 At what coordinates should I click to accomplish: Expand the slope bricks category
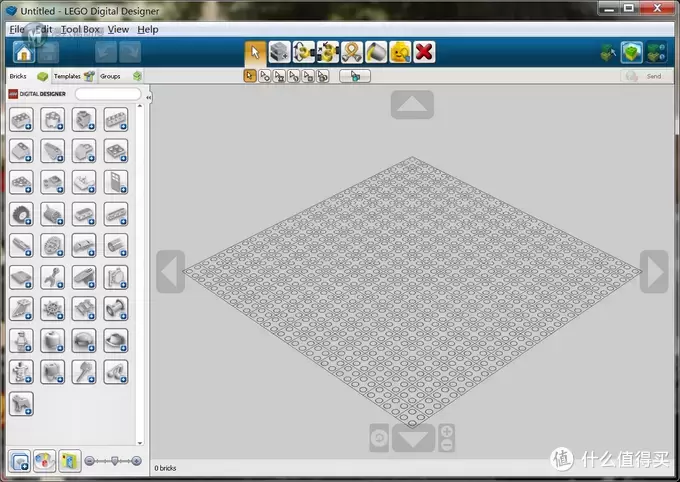pyautogui.click(x=21, y=151)
